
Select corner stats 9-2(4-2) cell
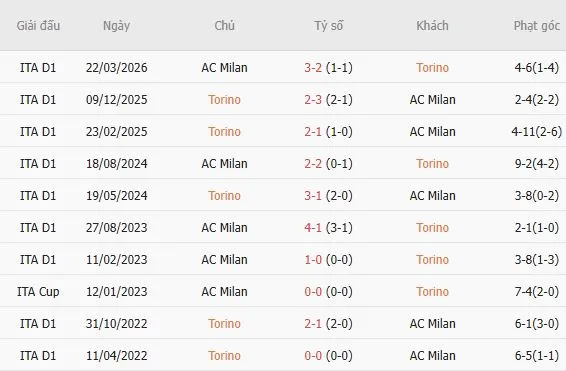[537, 164]
